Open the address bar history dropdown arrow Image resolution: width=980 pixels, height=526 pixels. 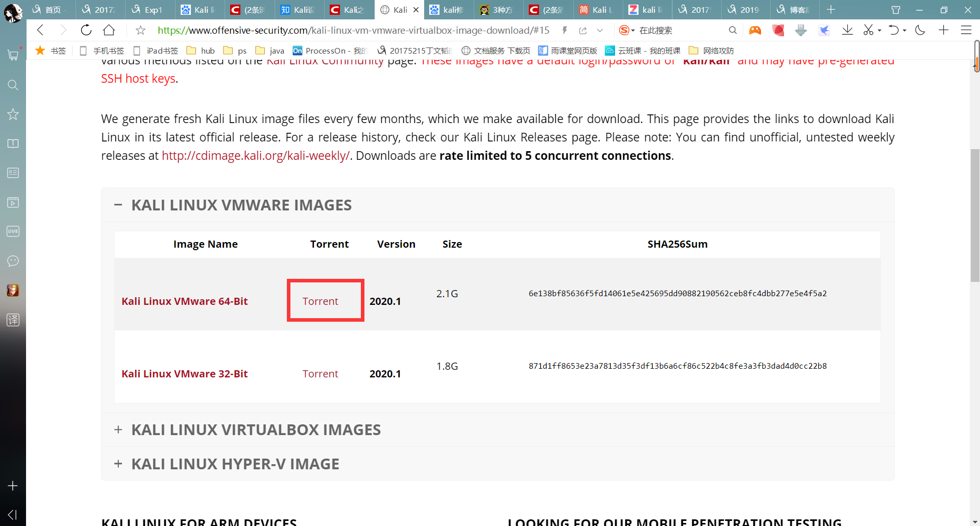pos(600,31)
